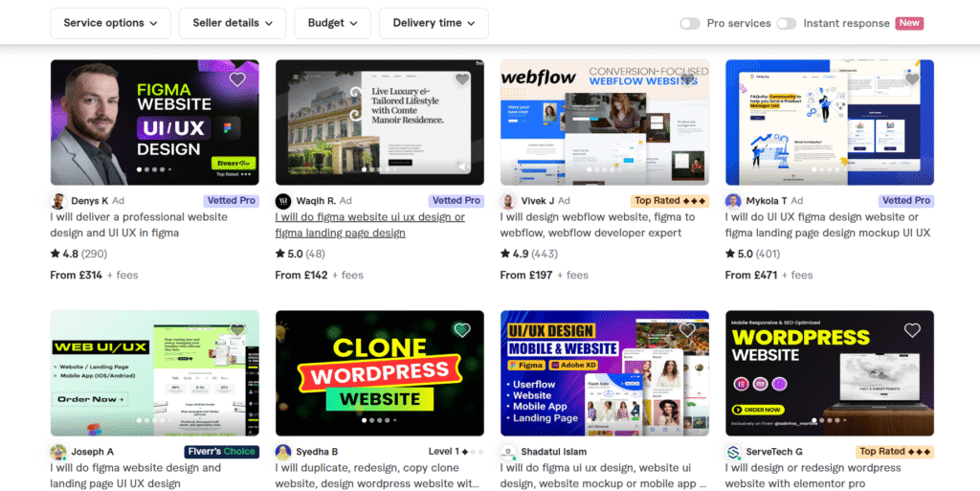Open Denys K seller profile name
This screenshot has height=491, width=980.
tap(89, 201)
